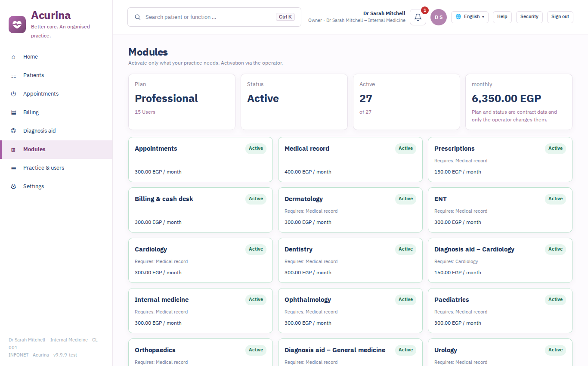Image resolution: width=588 pixels, height=366 pixels.
Task: Open Patients from the sidebar
Action: [56, 75]
